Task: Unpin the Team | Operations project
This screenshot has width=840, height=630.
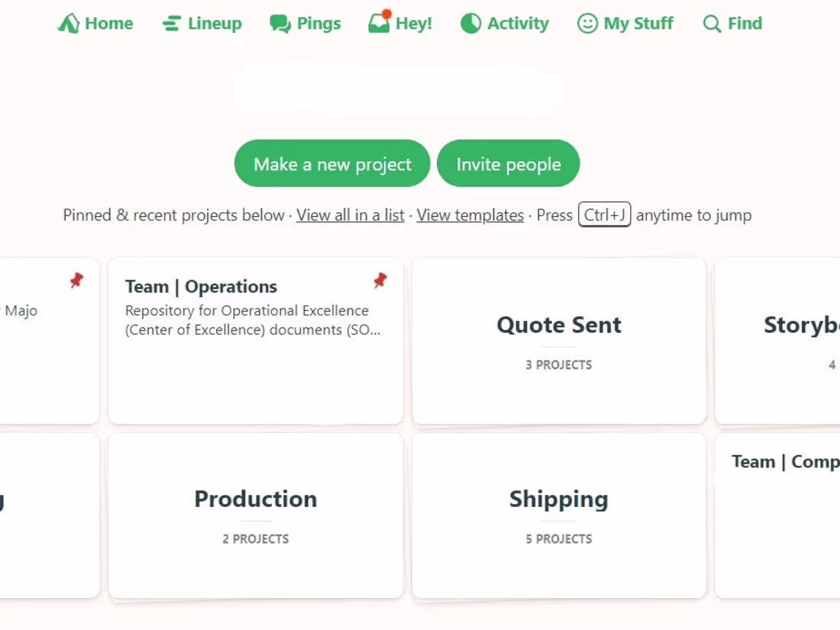Action: click(x=380, y=281)
